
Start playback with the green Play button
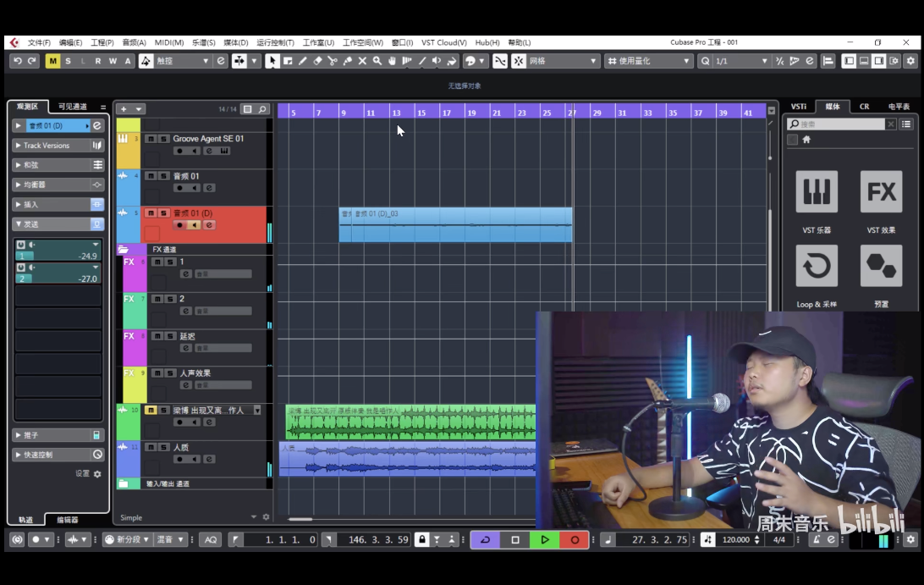pyautogui.click(x=545, y=539)
